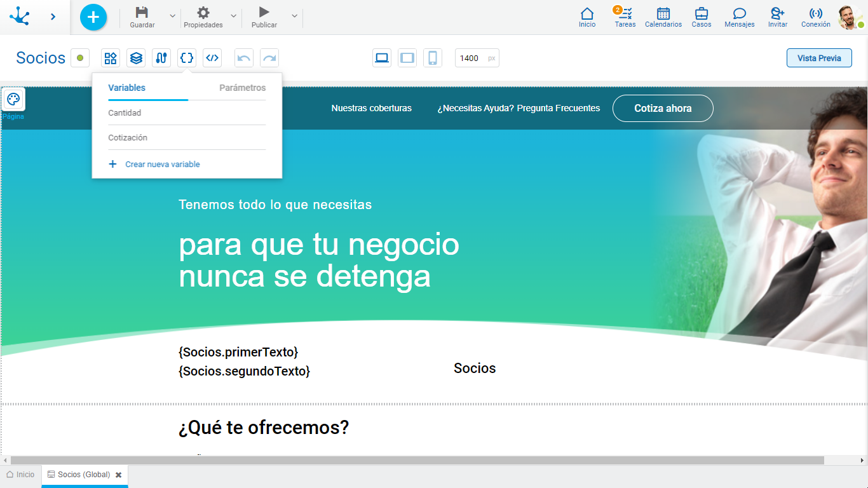Click Nuestras coberturas nav link
Viewport: 868px width, 488px height.
[371, 108]
